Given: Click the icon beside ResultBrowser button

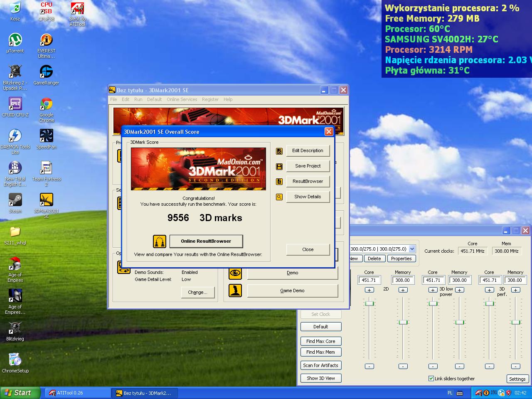Looking at the screenshot, I should tap(279, 182).
